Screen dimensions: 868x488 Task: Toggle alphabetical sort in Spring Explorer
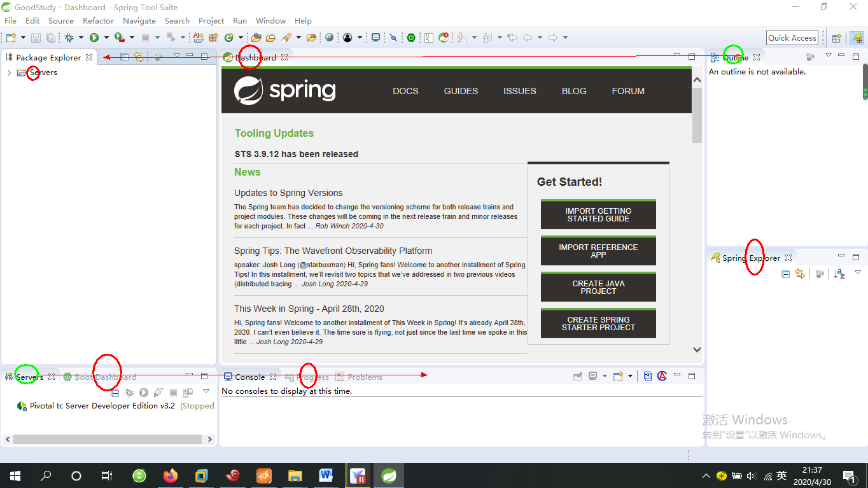click(839, 274)
